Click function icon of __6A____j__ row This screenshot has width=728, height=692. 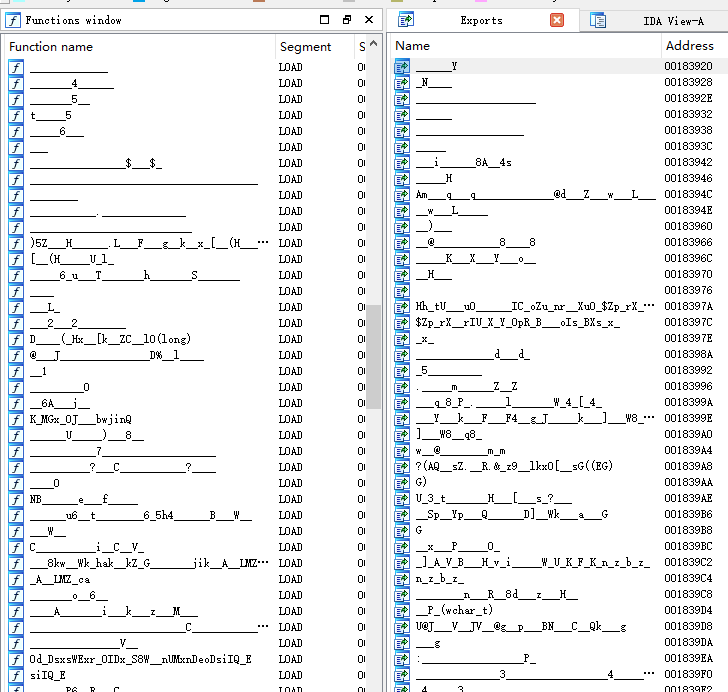pyautogui.click(x=16, y=404)
